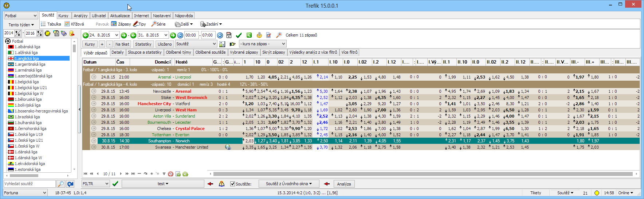Image resolution: width=644 pixels, height=199 pixels.
Task: Click the Tipy pencil icon
Action: [x=136, y=24]
